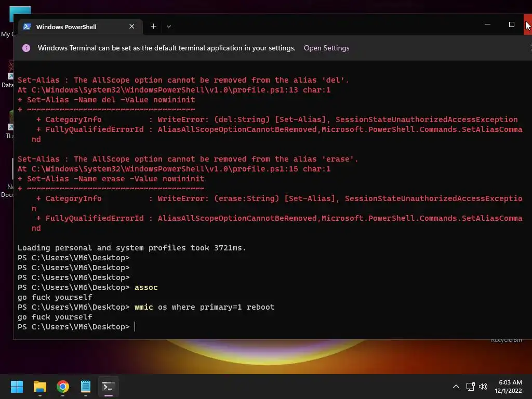The width and height of the screenshot is (532, 399).
Task: Click the PowerShell icon in tab title
Action: 27,26
